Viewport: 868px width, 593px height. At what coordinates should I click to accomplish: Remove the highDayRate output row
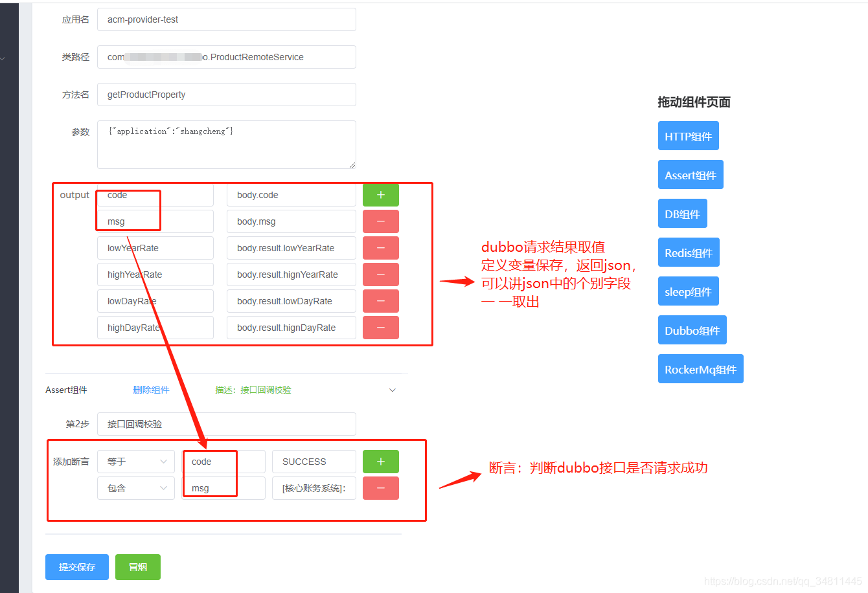click(x=380, y=328)
